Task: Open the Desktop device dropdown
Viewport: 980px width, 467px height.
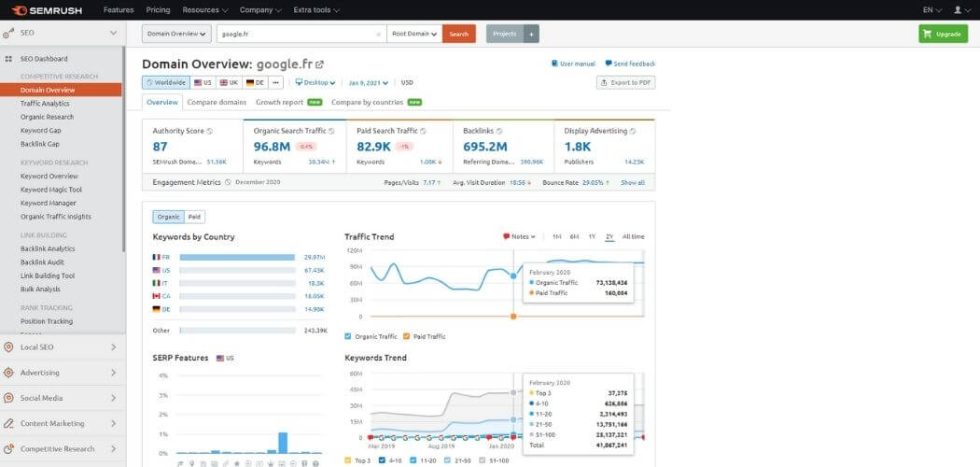Action: [315, 82]
